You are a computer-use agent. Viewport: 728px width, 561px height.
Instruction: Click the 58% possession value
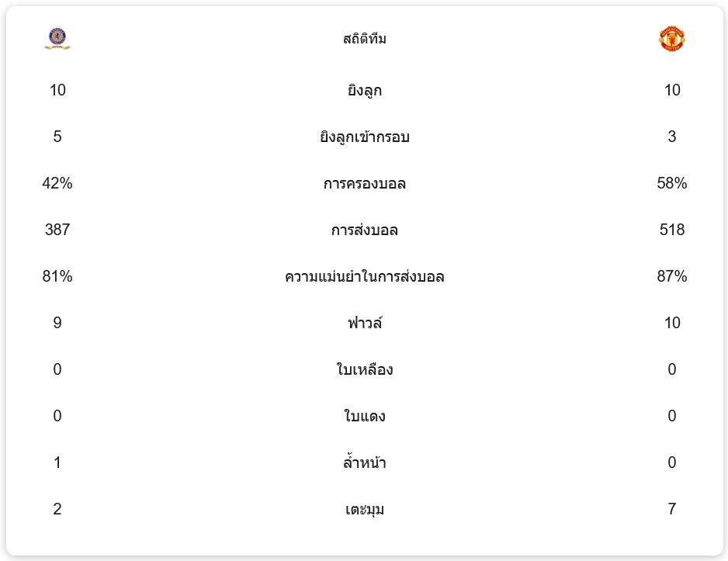671,183
